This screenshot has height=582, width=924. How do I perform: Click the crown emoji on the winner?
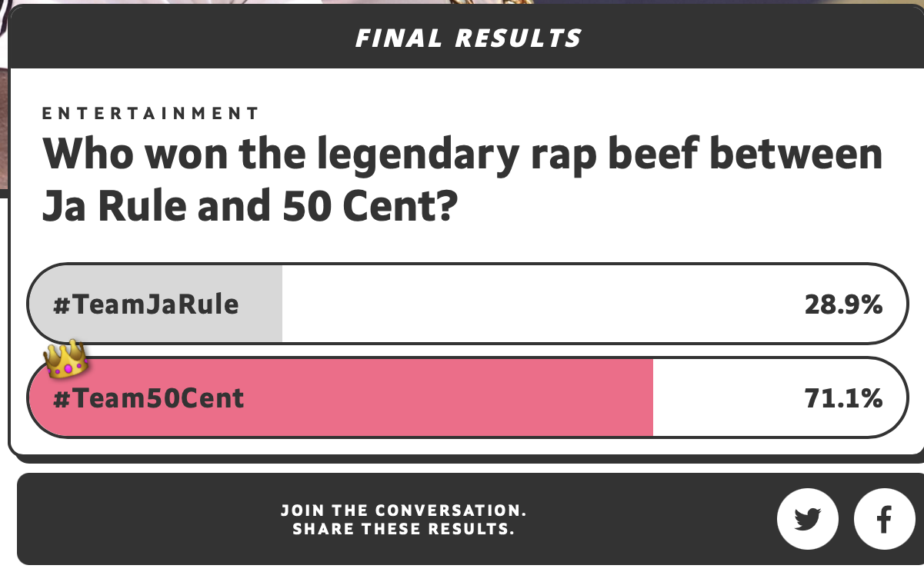[x=65, y=358]
